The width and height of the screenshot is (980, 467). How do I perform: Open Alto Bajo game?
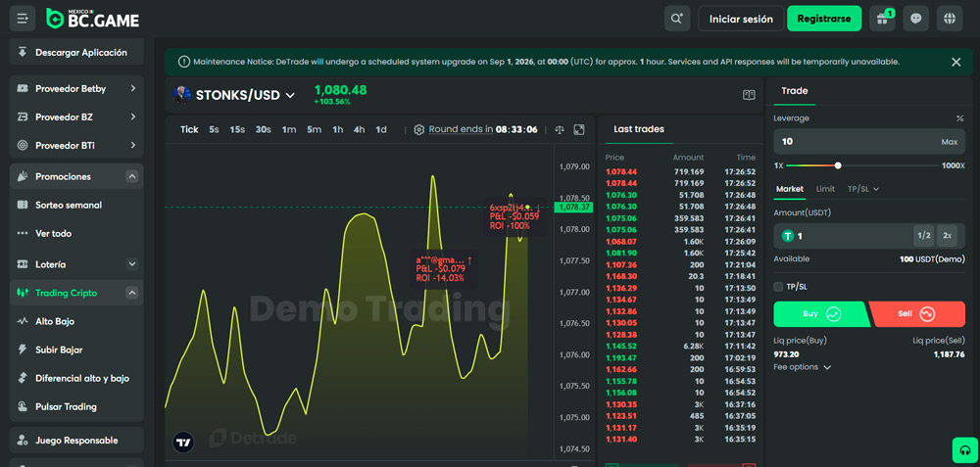click(76, 321)
